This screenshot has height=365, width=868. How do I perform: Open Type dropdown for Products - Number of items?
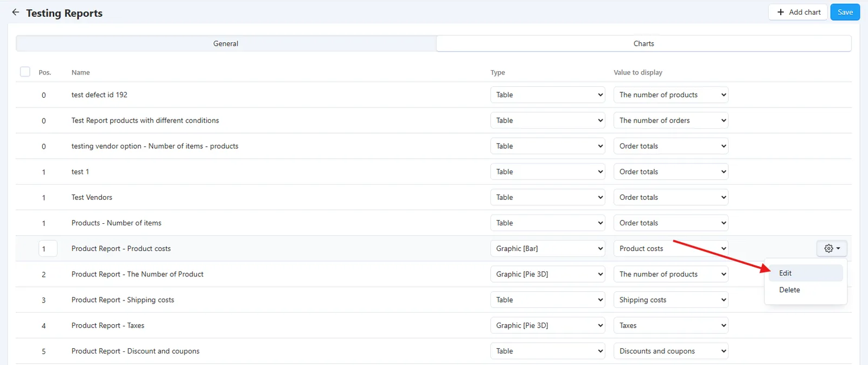(548, 223)
